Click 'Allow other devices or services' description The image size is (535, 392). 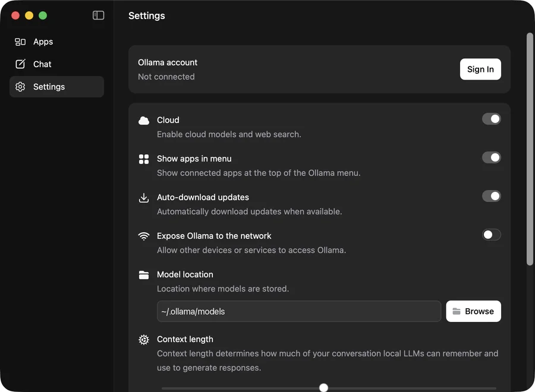[x=251, y=250]
